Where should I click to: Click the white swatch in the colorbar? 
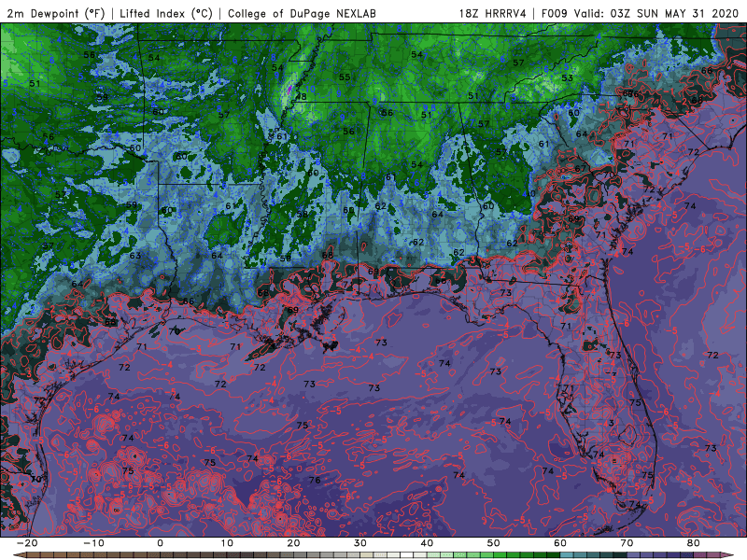406,555
